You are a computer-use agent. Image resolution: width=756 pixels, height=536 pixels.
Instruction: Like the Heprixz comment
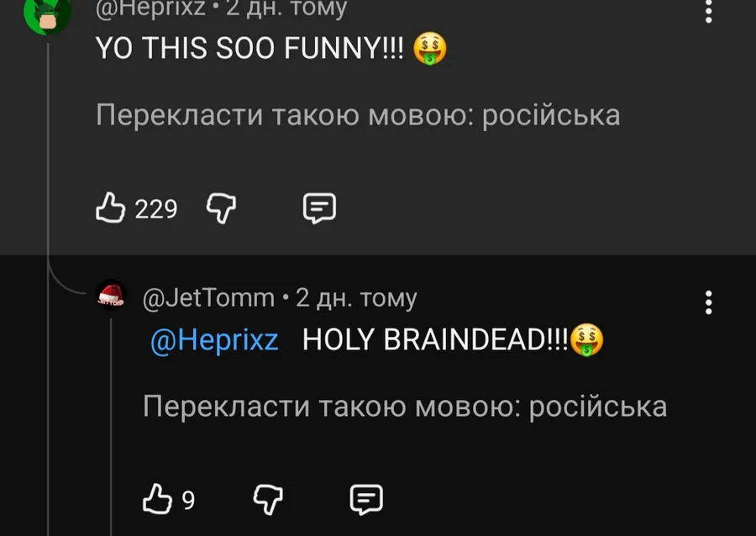(110, 208)
